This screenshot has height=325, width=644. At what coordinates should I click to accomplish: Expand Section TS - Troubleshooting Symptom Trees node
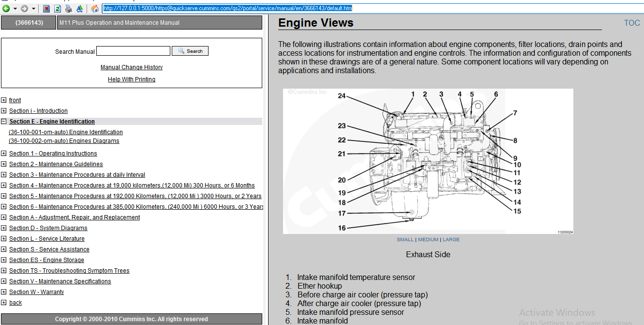[4, 271]
